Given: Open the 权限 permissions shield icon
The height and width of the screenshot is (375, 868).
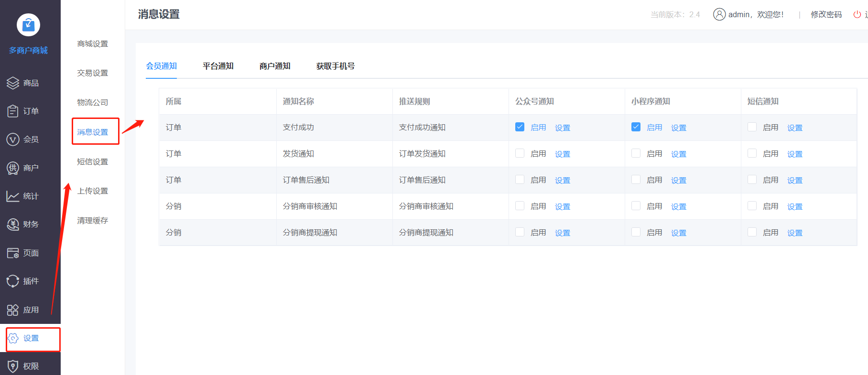Looking at the screenshot, I should (x=13, y=366).
